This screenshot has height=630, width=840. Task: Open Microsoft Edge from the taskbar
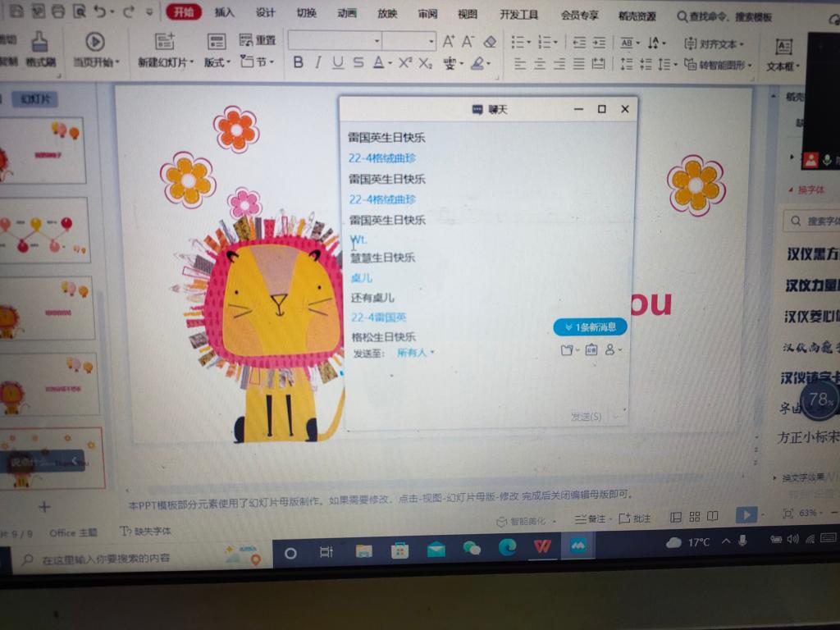tap(507, 547)
